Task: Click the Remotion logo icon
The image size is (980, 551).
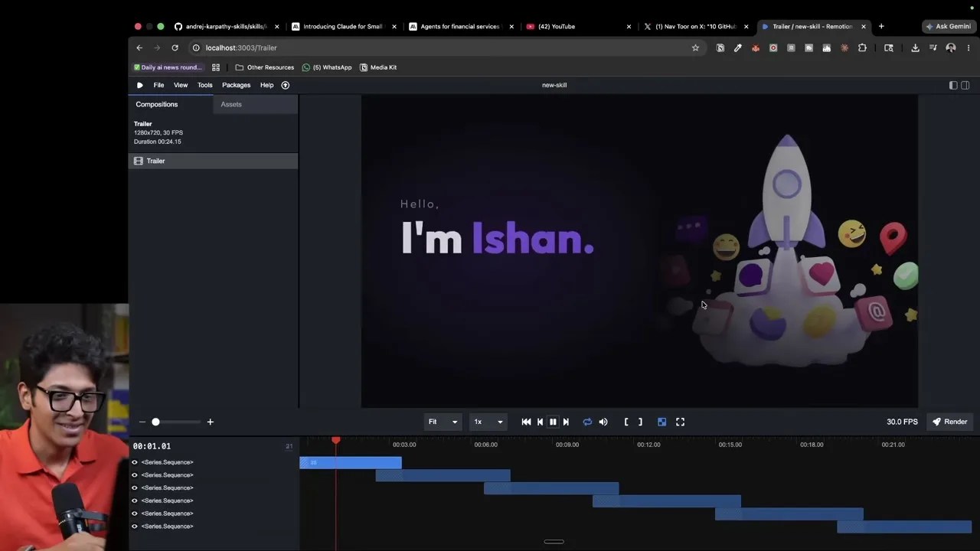Action: 139,85
